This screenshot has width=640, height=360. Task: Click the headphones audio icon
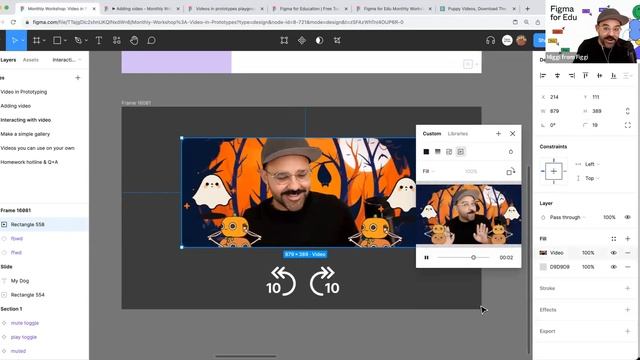[x=491, y=40]
